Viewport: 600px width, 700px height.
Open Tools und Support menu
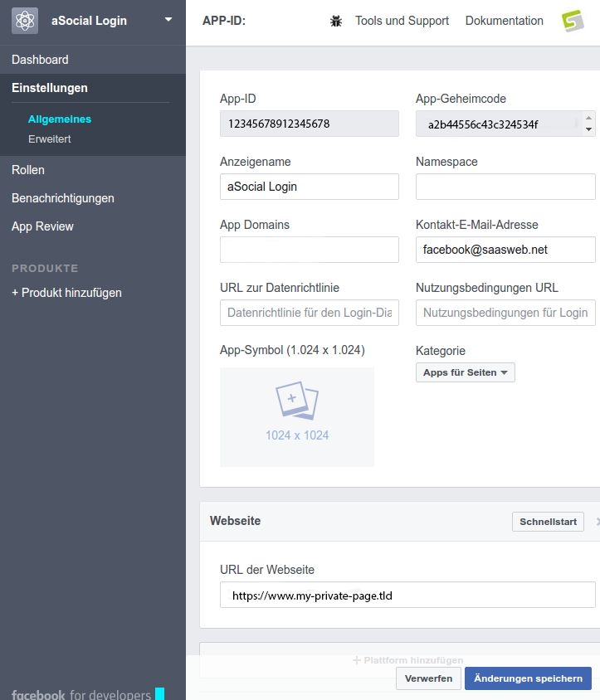(402, 21)
